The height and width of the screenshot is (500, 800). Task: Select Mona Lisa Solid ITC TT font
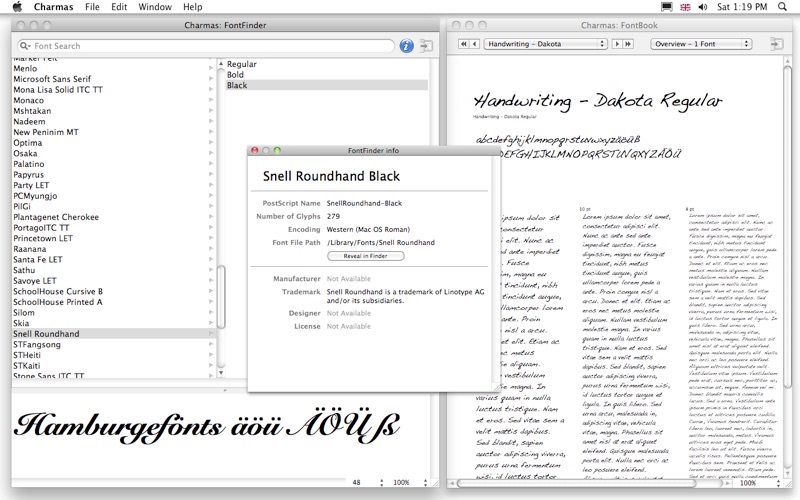pyautogui.click(x=58, y=89)
